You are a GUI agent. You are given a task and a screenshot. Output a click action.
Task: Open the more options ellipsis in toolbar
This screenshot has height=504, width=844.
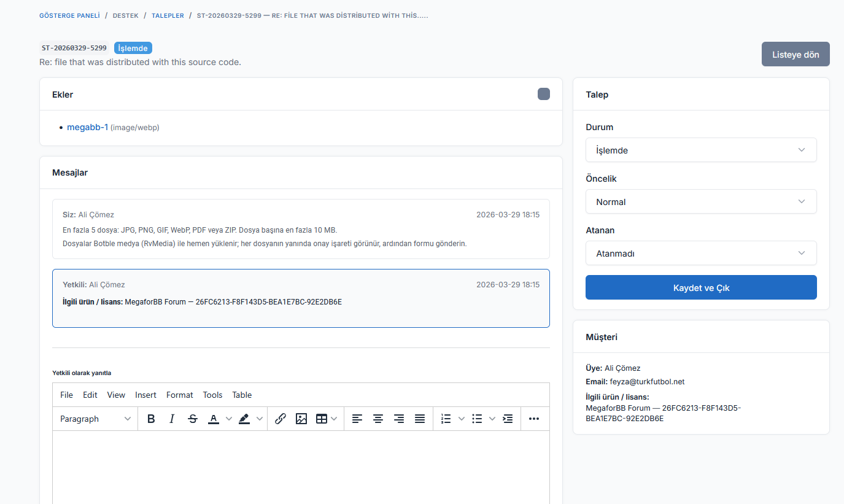pyautogui.click(x=533, y=419)
